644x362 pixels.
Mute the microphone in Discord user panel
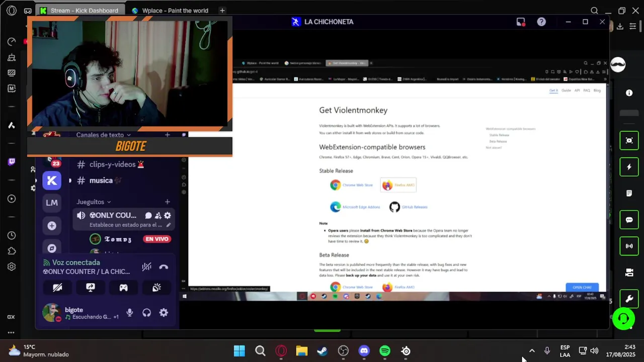[x=130, y=313]
